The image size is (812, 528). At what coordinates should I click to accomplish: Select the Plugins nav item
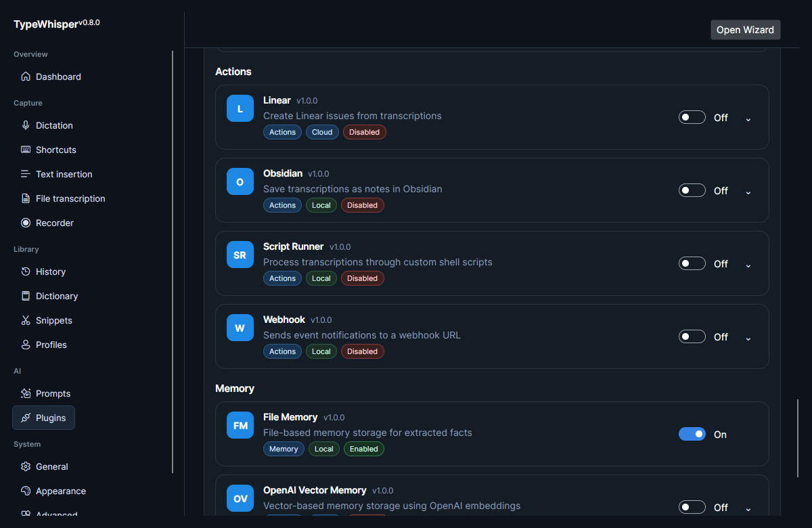(x=43, y=418)
